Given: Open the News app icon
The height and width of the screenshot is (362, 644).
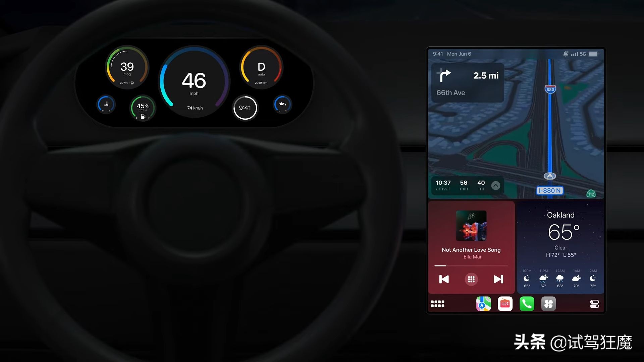Looking at the screenshot, I should click(x=505, y=304).
